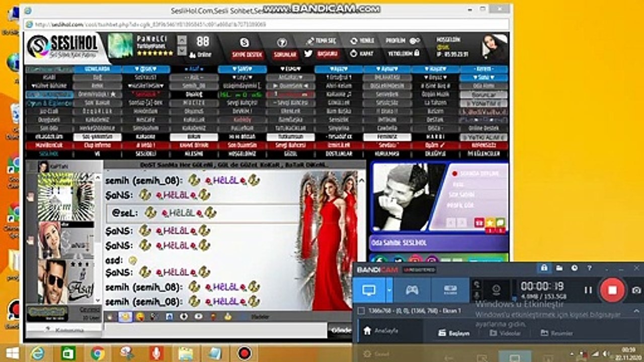Open Windows Start menu
Viewport: 644px width, 362px height.
coord(12,353)
